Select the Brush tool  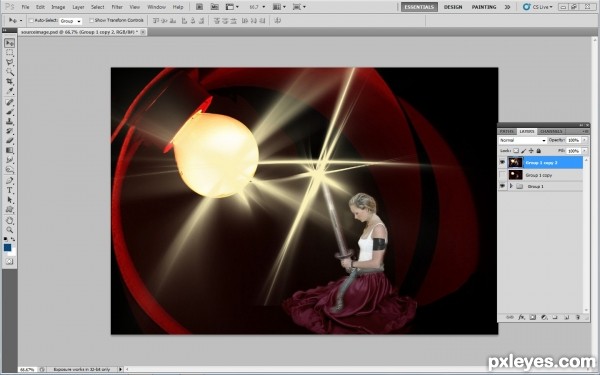[9, 112]
